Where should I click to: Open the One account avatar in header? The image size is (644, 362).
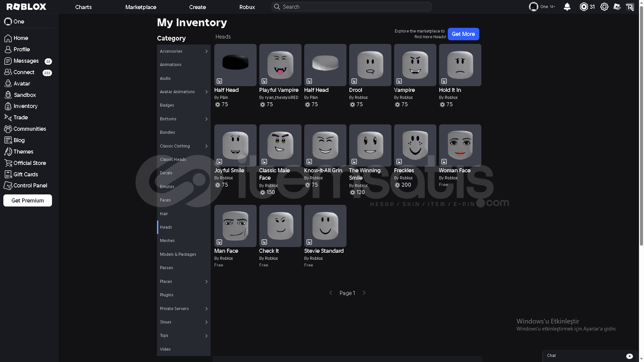(533, 7)
